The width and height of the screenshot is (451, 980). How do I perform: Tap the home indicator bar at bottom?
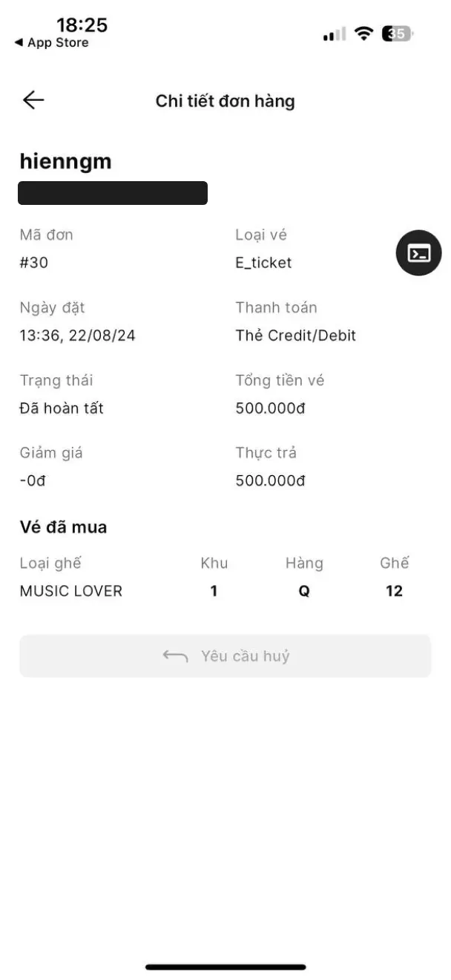225,967
